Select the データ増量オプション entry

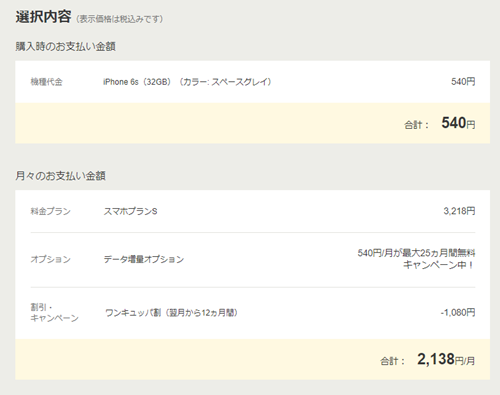[x=144, y=259]
